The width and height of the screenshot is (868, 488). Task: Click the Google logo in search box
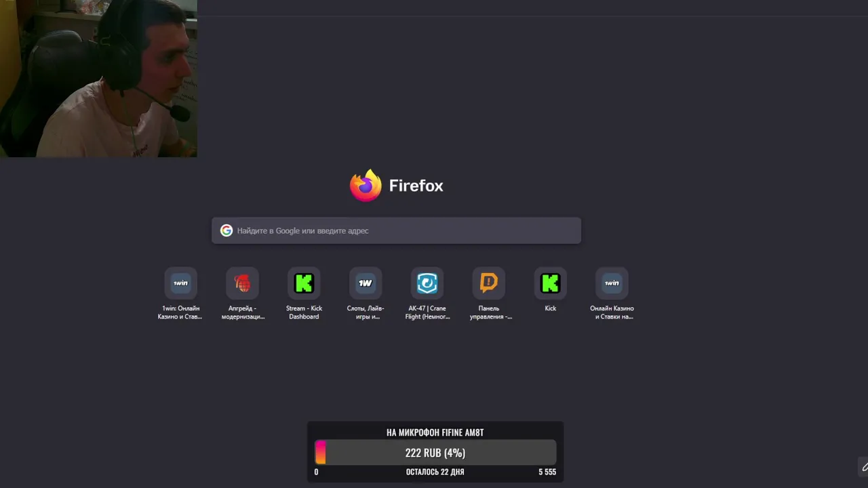tap(226, 230)
